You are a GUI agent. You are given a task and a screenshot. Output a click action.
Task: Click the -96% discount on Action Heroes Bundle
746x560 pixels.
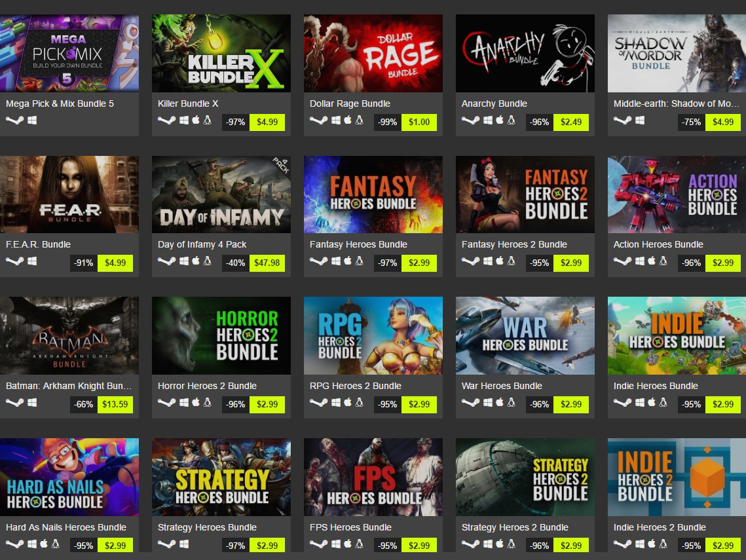[691, 263]
